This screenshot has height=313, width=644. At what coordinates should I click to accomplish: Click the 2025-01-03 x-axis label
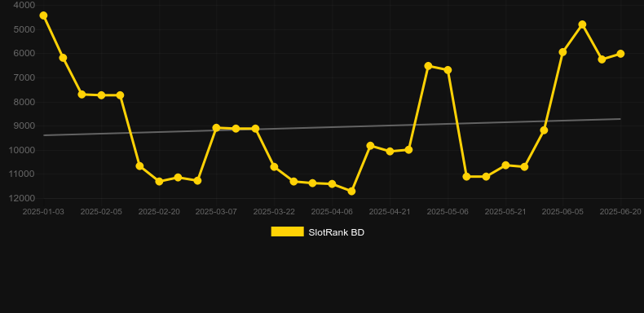pos(43,212)
